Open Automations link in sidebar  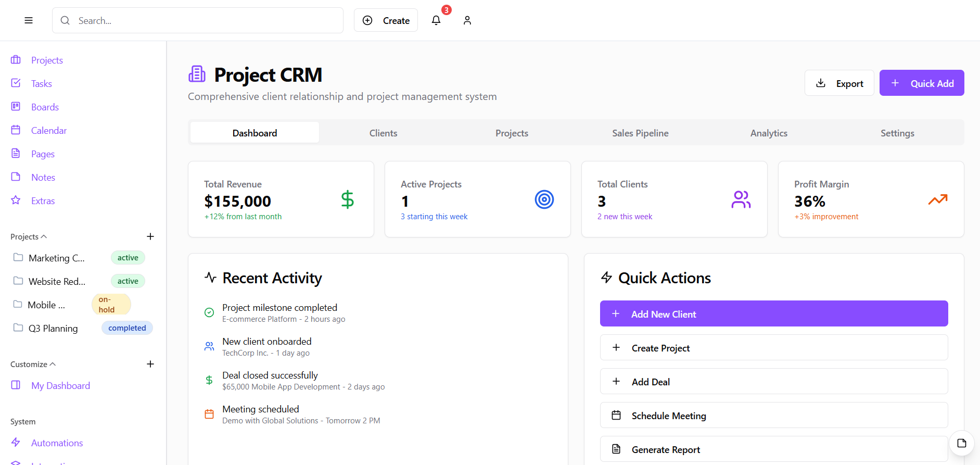point(57,443)
